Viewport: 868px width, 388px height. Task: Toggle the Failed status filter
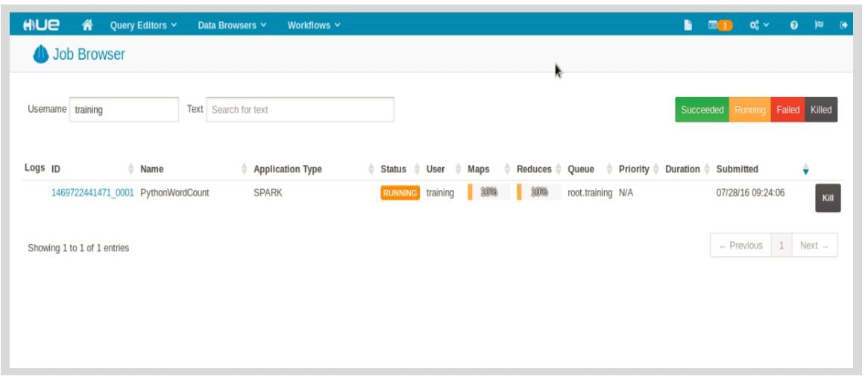point(787,110)
